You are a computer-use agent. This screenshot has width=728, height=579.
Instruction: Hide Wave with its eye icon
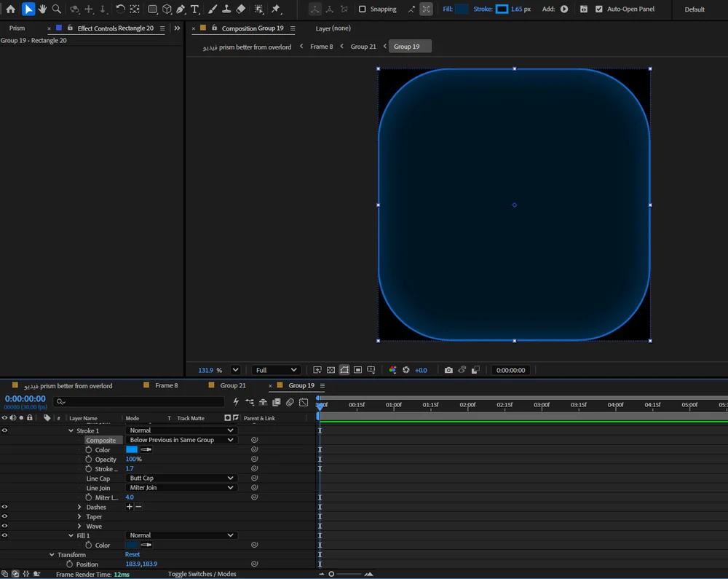[x=4, y=526]
